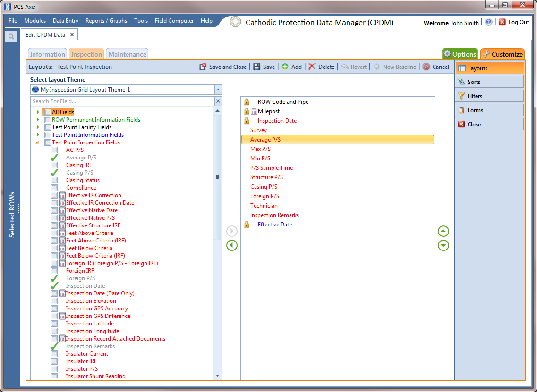Click the red Delete X icon

point(312,67)
